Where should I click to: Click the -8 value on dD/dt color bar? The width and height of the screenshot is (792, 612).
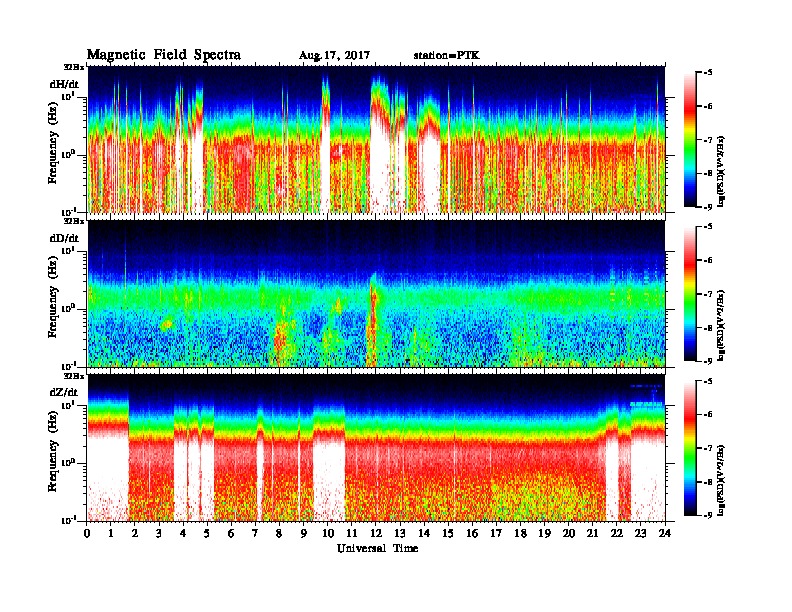pyautogui.click(x=708, y=327)
